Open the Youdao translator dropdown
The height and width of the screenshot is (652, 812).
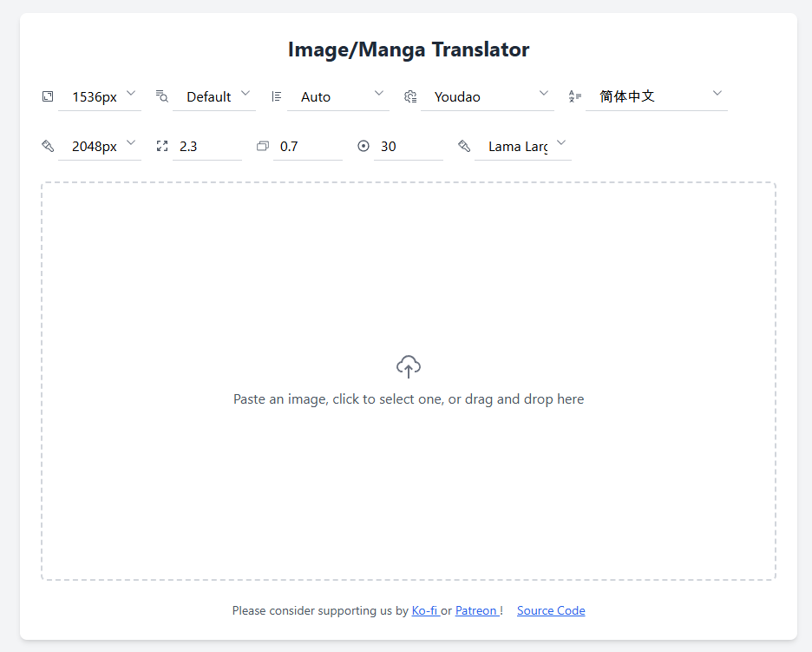click(x=487, y=97)
